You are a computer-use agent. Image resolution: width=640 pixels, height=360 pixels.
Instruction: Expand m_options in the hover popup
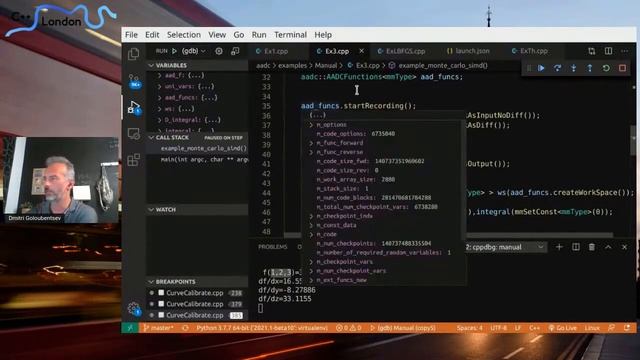(x=311, y=125)
